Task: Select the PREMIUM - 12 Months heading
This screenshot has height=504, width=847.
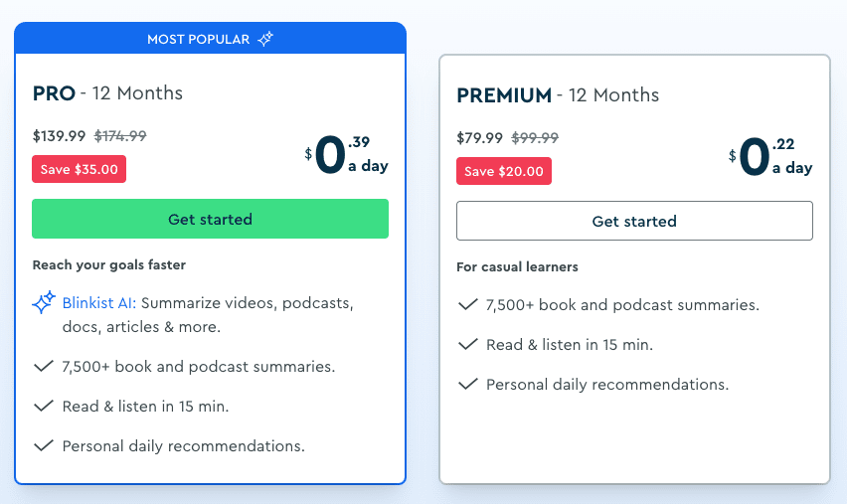Action: (558, 95)
